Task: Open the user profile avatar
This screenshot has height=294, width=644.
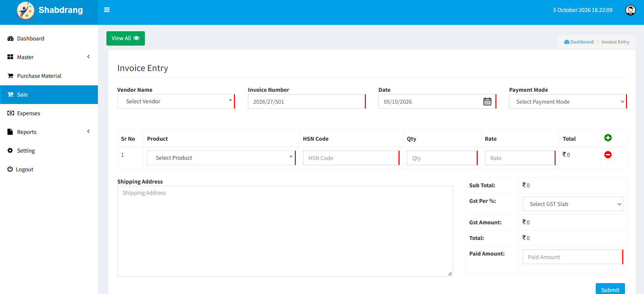Action: 630,10
